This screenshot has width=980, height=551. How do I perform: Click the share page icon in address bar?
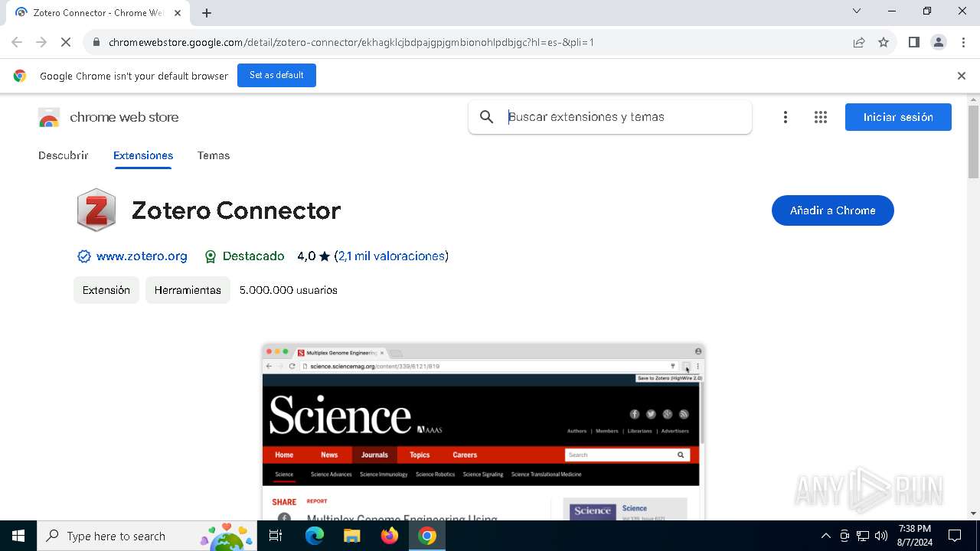coord(859,42)
